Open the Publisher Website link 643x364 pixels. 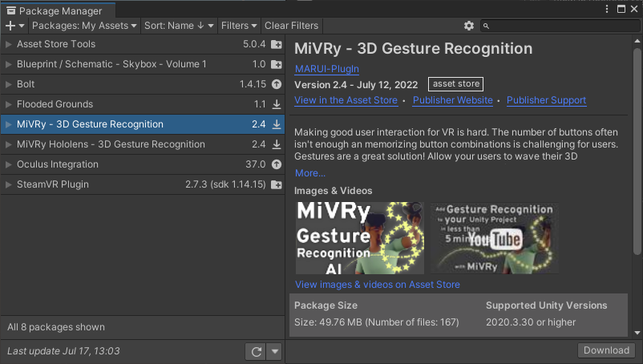tap(452, 100)
